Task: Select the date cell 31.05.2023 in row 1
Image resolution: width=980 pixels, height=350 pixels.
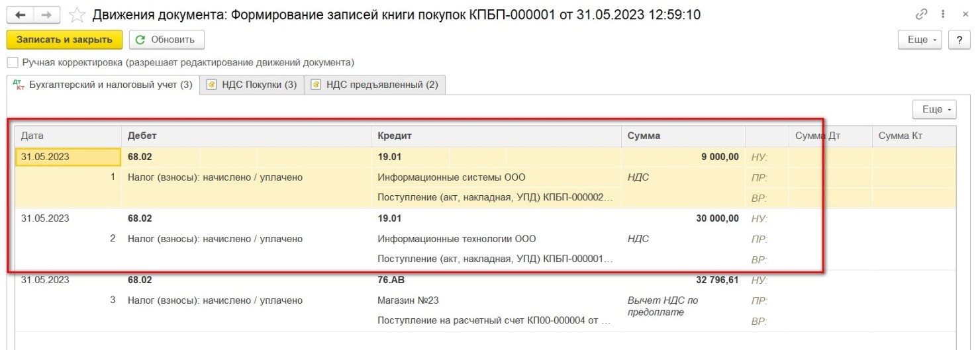Action: (68, 157)
